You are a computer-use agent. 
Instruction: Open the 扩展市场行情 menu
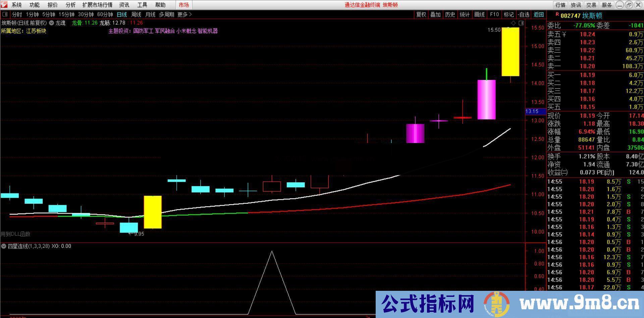[97, 5]
